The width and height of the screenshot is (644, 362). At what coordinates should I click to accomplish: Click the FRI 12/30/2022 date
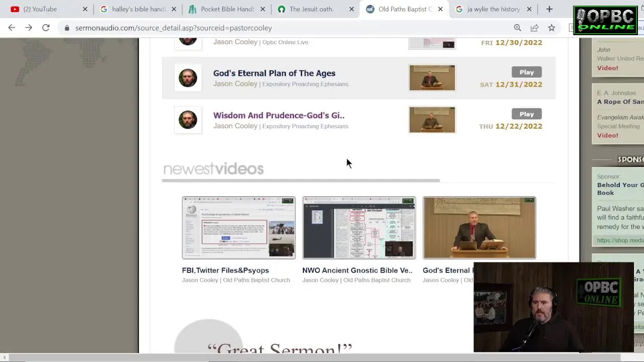click(x=512, y=43)
